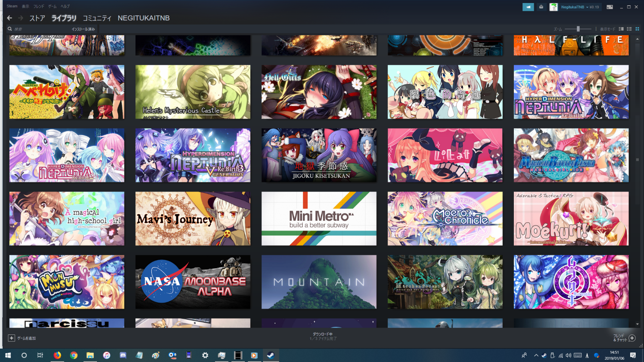The image size is (644, 362).
Task: Open the Steam menu
Action: pyautogui.click(x=12, y=6)
